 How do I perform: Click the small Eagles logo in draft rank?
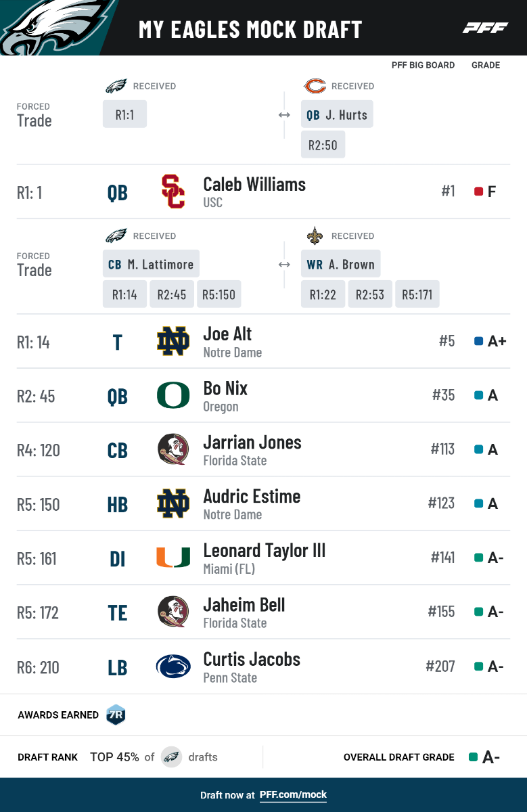pyautogui.click(x=171, y=757)
